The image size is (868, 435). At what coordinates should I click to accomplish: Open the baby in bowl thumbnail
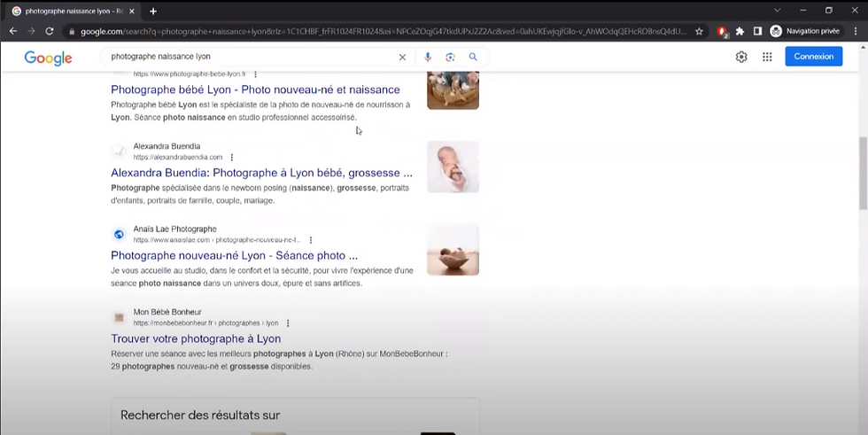point(453,250)
